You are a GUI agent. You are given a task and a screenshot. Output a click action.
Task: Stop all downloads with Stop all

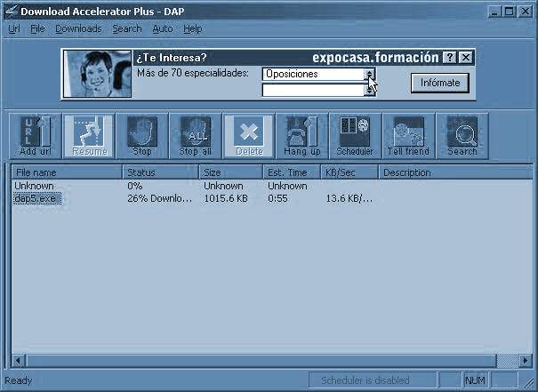pyautogui.click(x=196, y=136)
